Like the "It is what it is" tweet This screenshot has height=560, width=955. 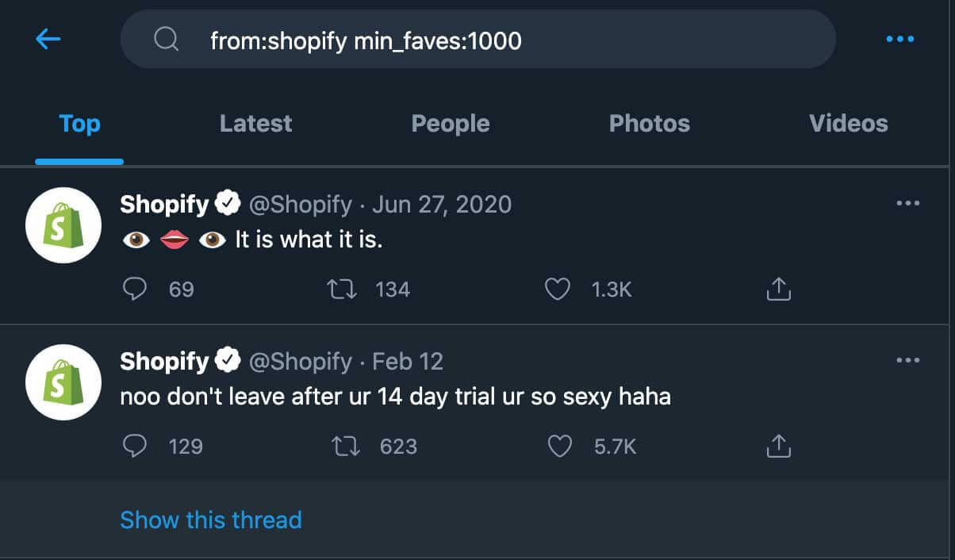coord(558,290)
